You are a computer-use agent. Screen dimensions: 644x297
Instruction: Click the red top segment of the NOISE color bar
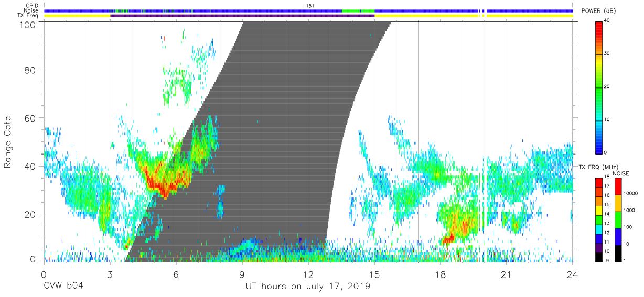tap(618, 186)
